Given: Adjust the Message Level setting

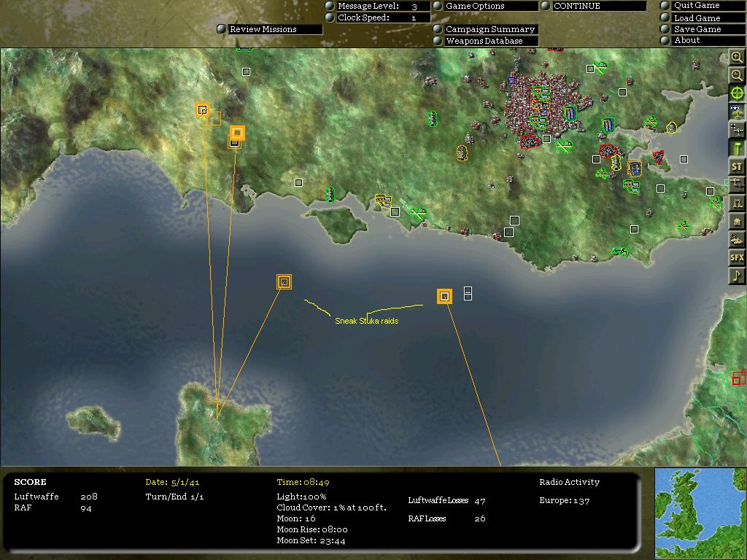Looking at the screenshot, I should pyautogui.click(x=384, y=6).
